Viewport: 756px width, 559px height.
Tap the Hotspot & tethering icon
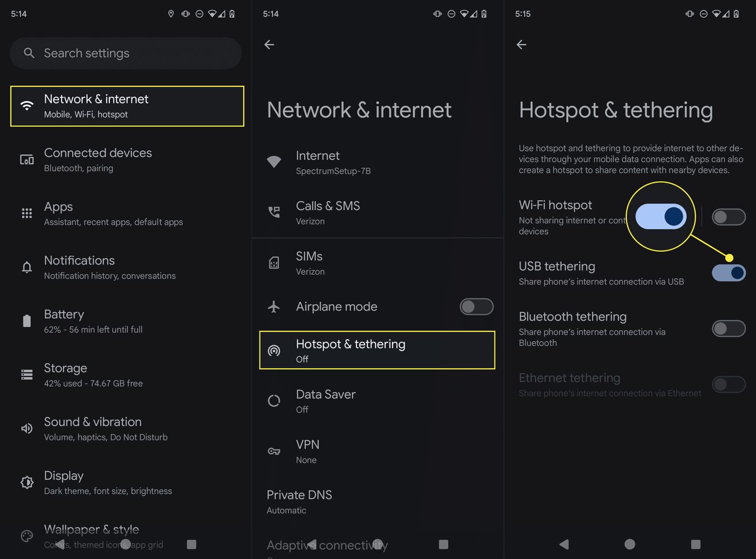(274, 350)
